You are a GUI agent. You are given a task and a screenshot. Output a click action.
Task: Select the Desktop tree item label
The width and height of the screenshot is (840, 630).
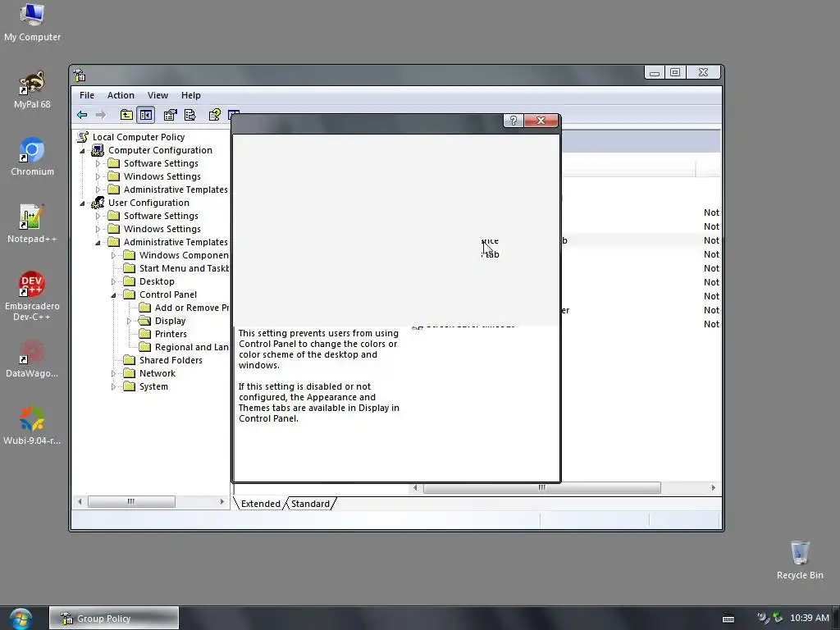[x=157, y=282]
